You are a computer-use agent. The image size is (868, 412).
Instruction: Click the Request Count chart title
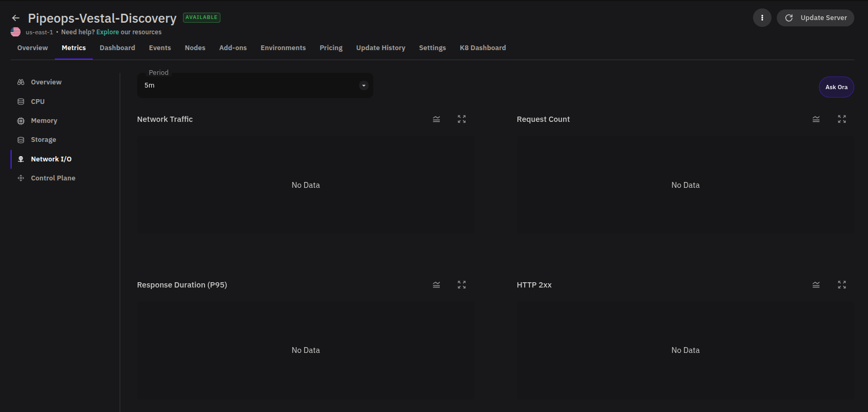click(543, 119)
